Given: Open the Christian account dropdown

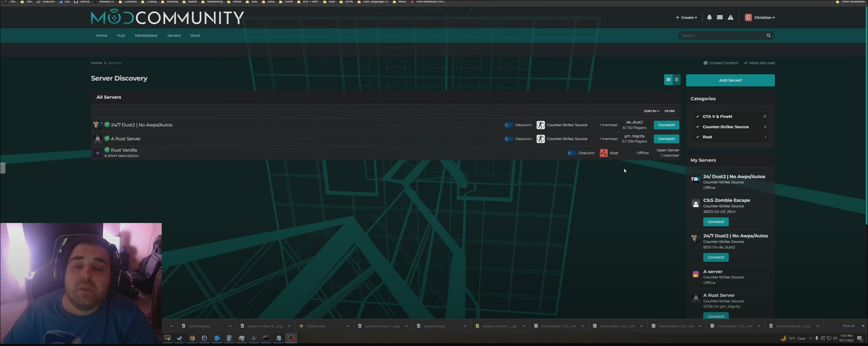Looking at the screenshot, I should pos(764,17).
